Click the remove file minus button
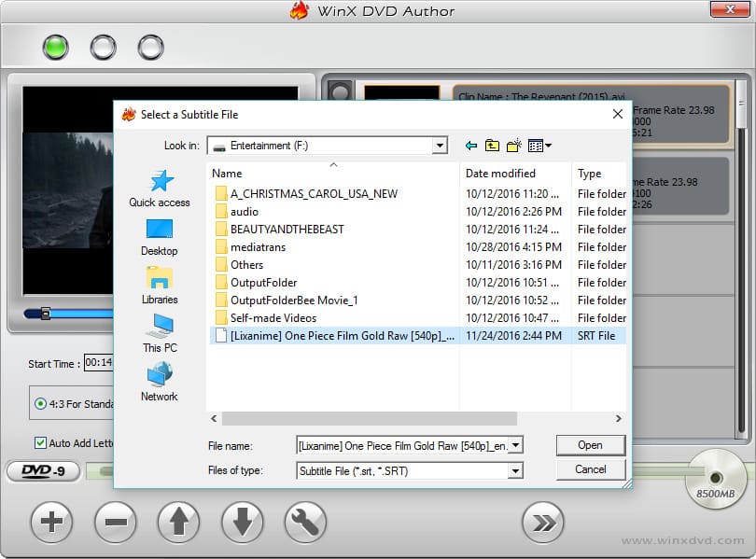This screenshot has width=756, height=559. pos(116,522)
